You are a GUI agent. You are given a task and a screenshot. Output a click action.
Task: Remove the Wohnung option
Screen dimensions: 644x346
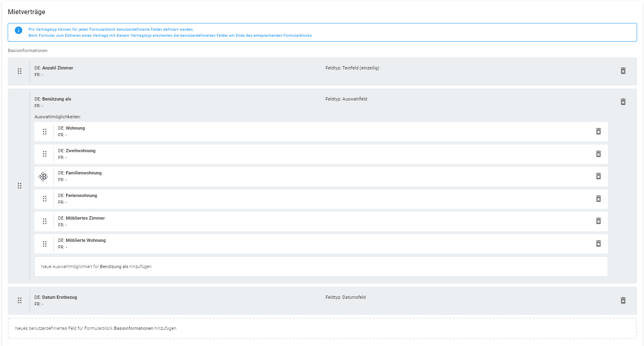598,131
